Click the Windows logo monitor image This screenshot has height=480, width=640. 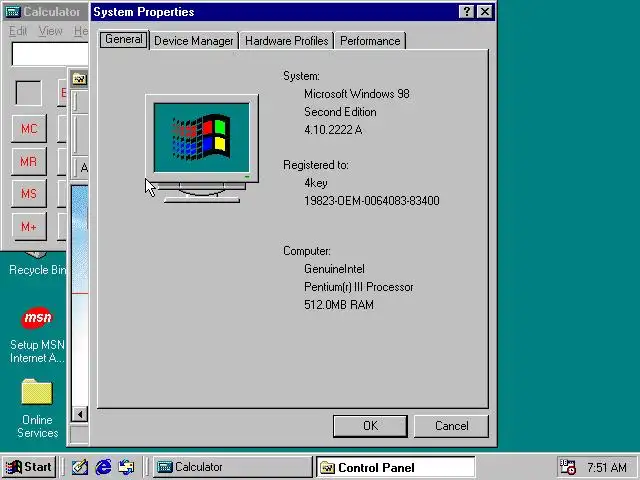click(x=202, y=149)
